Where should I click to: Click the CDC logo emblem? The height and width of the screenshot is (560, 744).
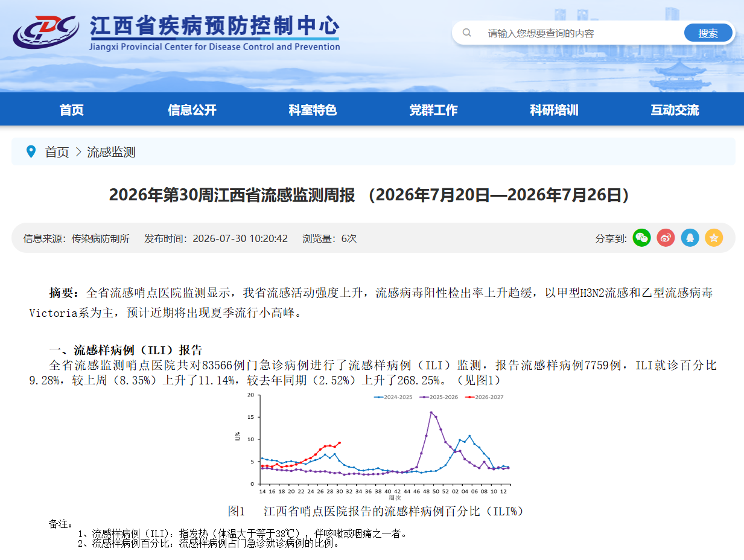point(46,32)
